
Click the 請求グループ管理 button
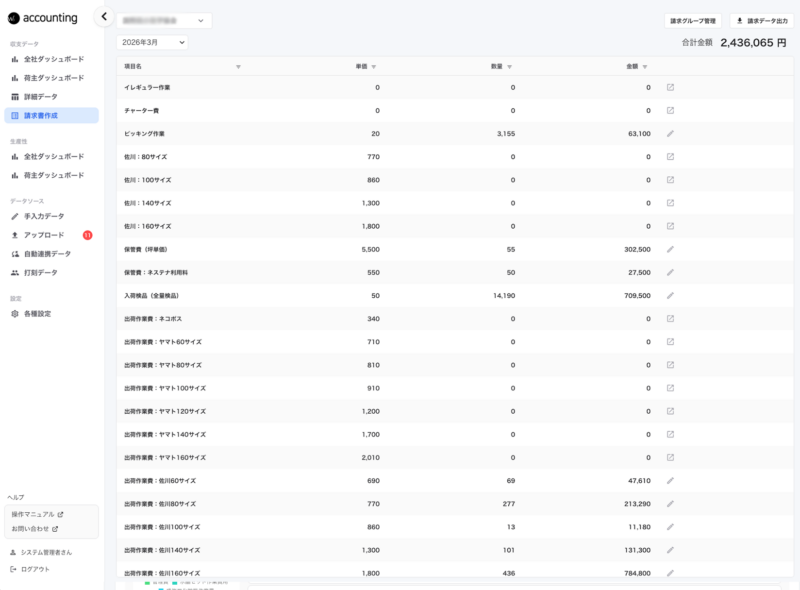(x=692, y=21)
